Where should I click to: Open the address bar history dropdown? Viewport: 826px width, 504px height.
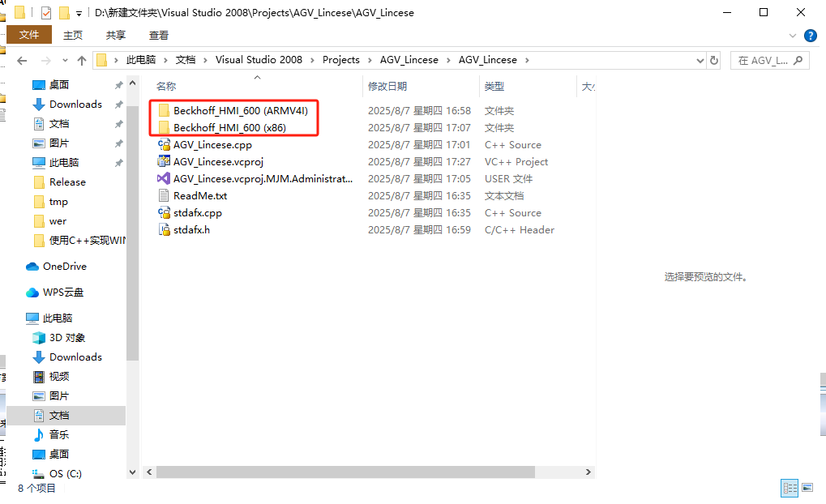pyautogui.click(x=700, y=61)
